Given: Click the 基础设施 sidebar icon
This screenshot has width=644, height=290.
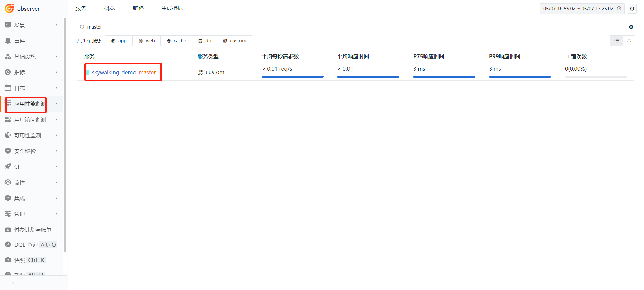Looking at the screenshot, I should pyautogui.click(x=8, y=57).
